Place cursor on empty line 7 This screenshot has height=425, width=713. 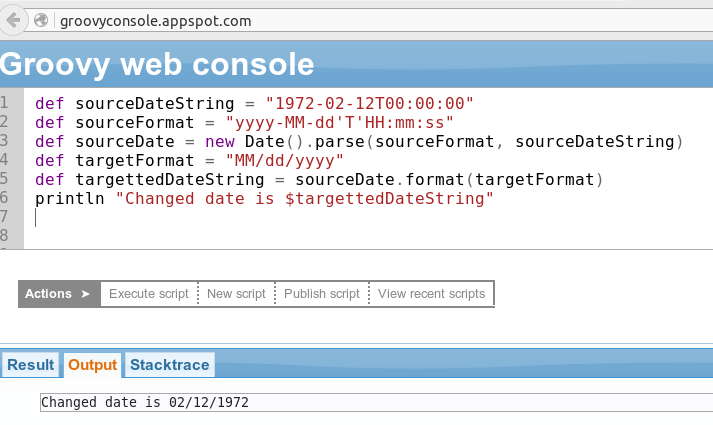(300, 218)
